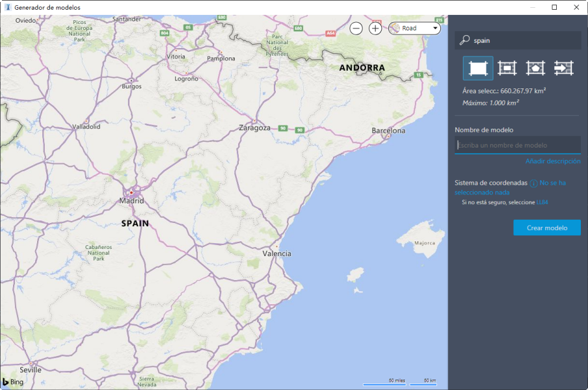Click the Valladolid label on the map
Viewport: 588px width, 390px height.
pyautogui.click(x=87, y=127)
